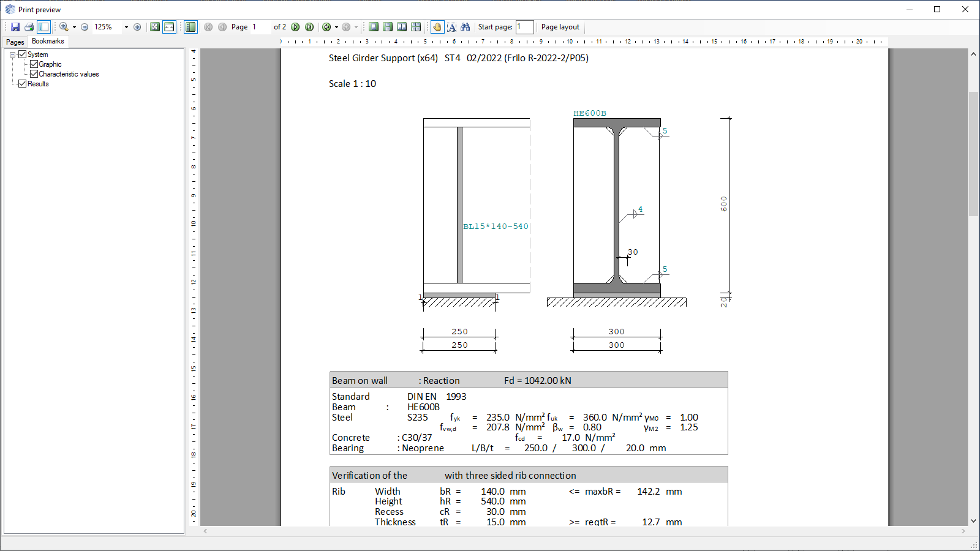This screenshot has width=980, height=551.
Task: Click the Neoprene bearing value
Action: tap(423, 448)
